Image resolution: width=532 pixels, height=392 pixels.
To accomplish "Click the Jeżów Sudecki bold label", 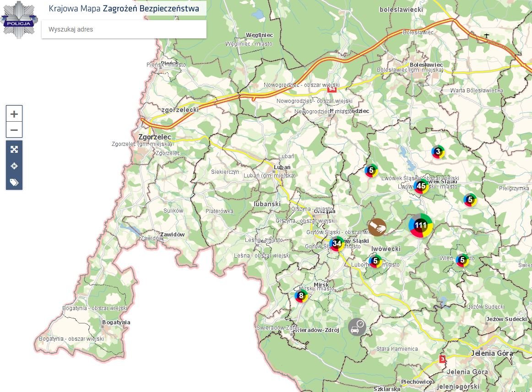I will pos(506,319).
